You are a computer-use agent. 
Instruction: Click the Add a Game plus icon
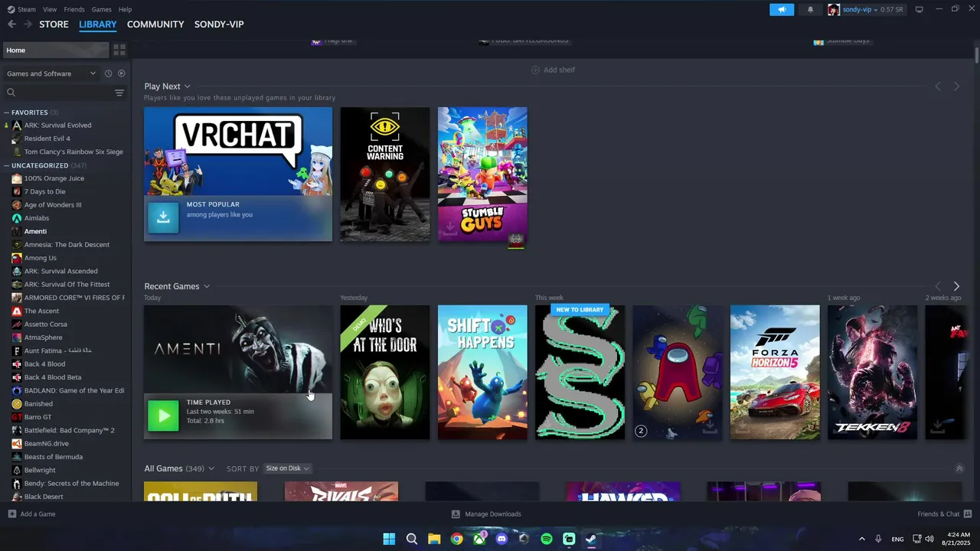point(11,514)
